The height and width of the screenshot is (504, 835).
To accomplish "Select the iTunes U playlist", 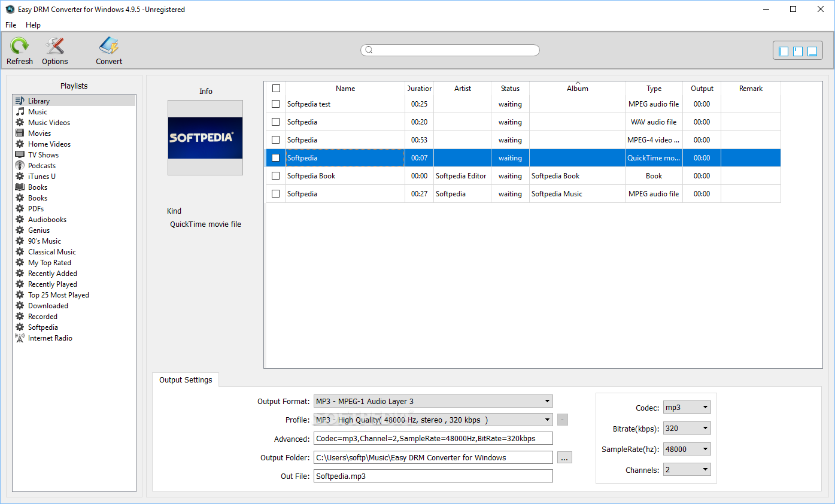I will click(41, 177).
